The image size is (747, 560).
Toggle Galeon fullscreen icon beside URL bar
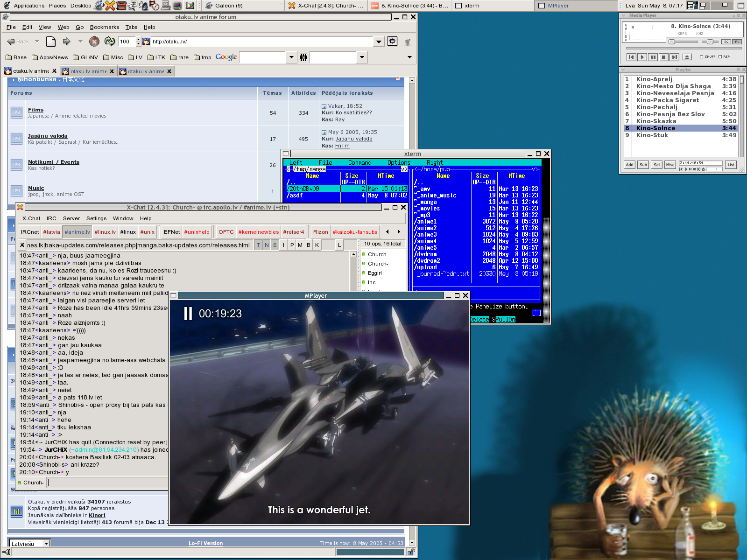(393, 41)
